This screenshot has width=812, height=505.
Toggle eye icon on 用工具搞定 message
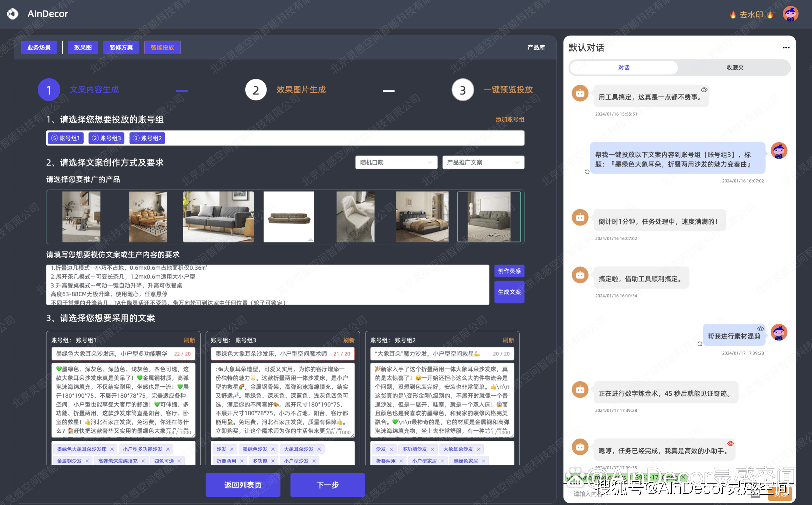(704, 90)
